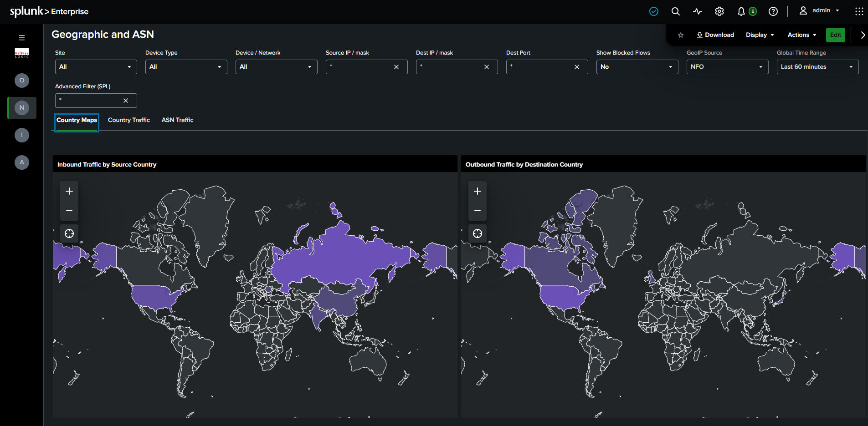Select the I sidebar item

[x=22, y=135]
